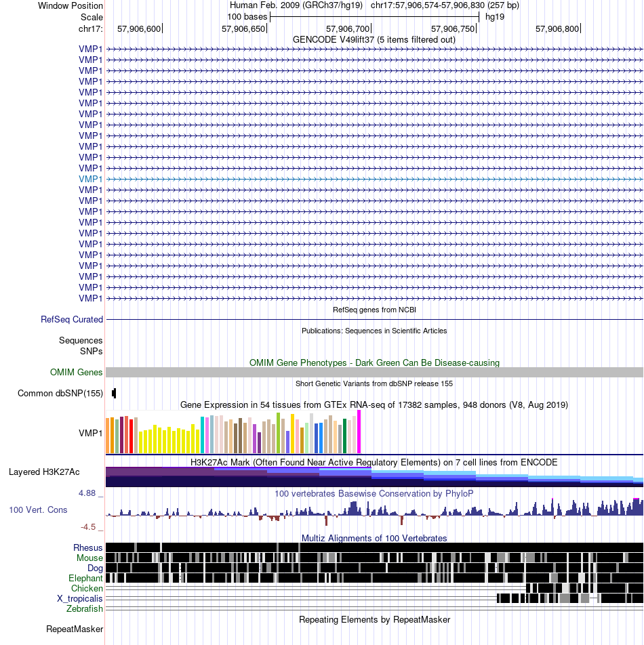Click the light-blue highlighted VMP1 transcript label

point(91,180)
